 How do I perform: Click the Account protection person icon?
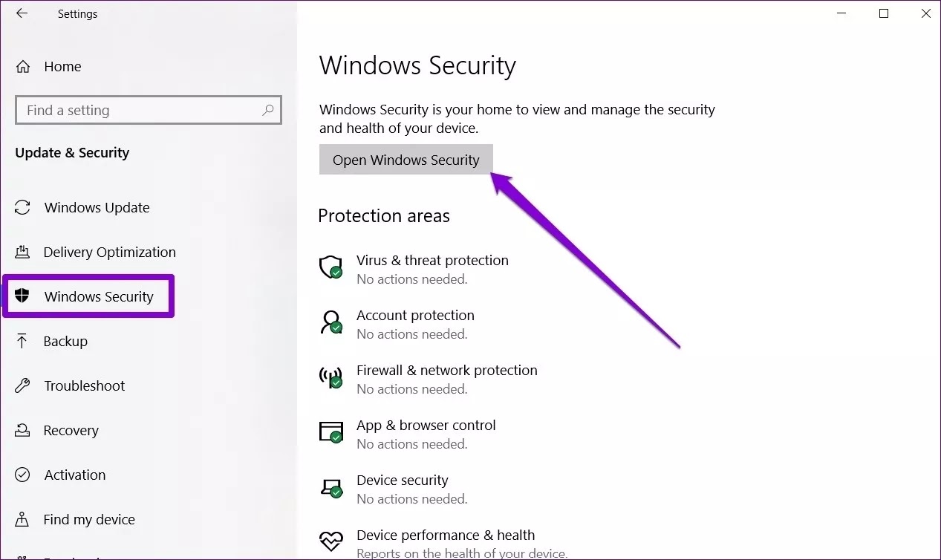click(x=331, y=322)
